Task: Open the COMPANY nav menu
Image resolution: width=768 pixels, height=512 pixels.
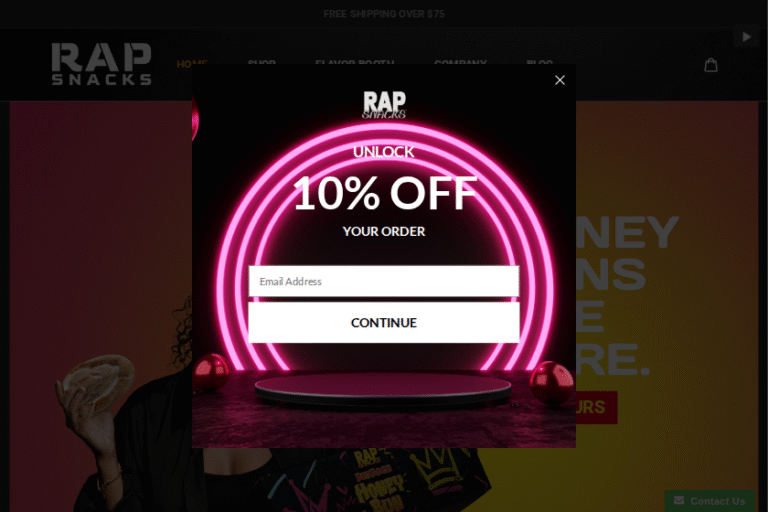Action: click(460, 62)
